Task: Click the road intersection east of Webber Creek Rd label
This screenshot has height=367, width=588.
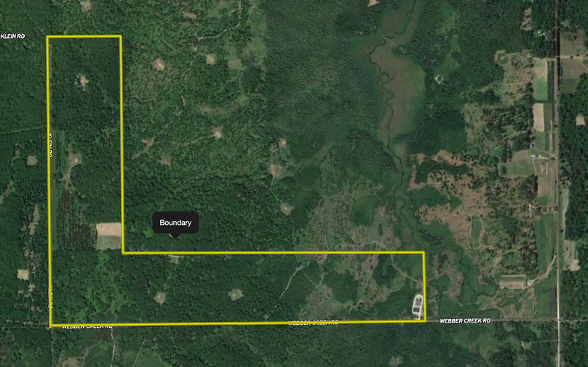Action: click(x=558, y=320)
